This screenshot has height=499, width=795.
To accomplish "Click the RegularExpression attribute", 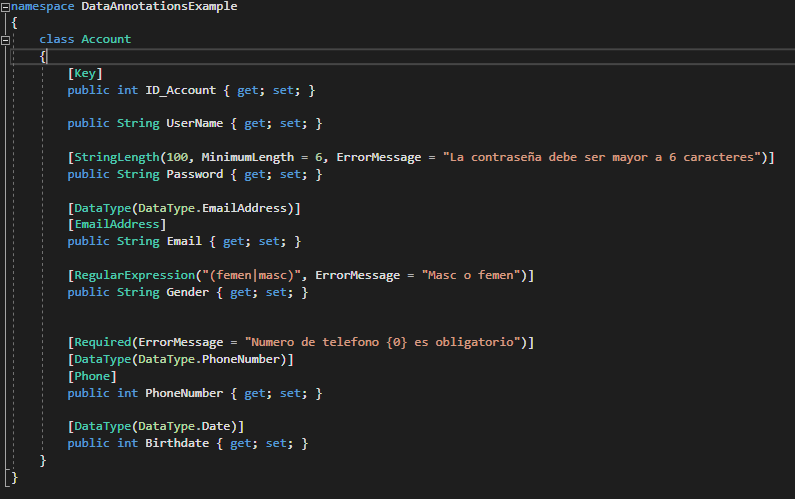I will (x=134, y=275).
